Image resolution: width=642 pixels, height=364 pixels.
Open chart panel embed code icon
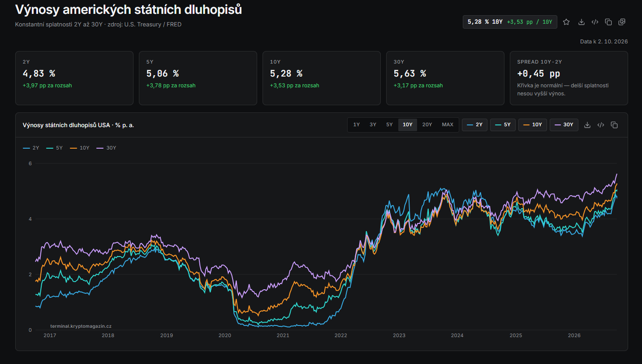(601, 125)
